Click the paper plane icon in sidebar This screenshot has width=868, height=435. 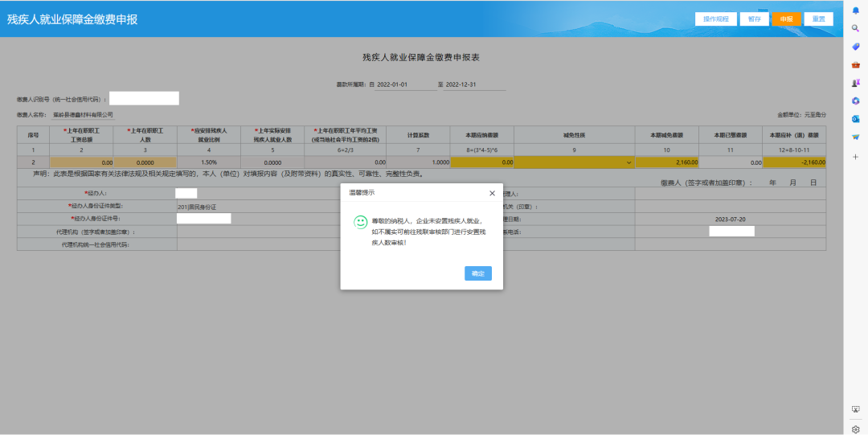click(x=856, y=137)
